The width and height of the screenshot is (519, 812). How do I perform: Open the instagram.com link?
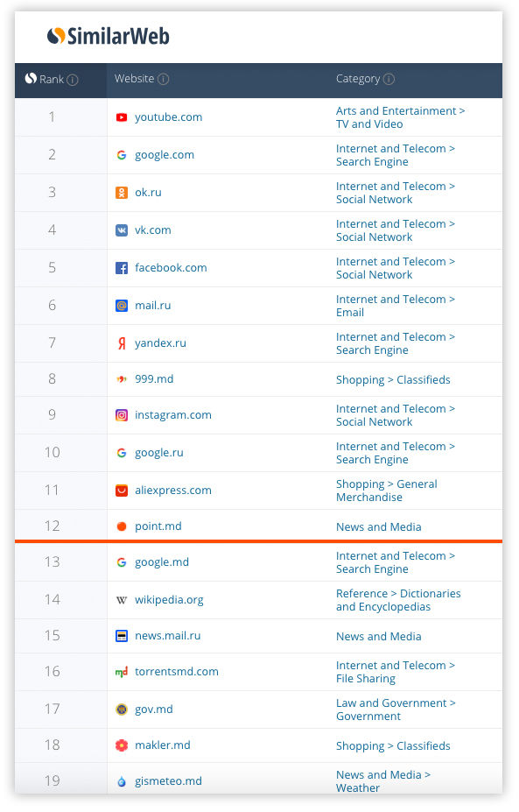click(x=173, y=415)
